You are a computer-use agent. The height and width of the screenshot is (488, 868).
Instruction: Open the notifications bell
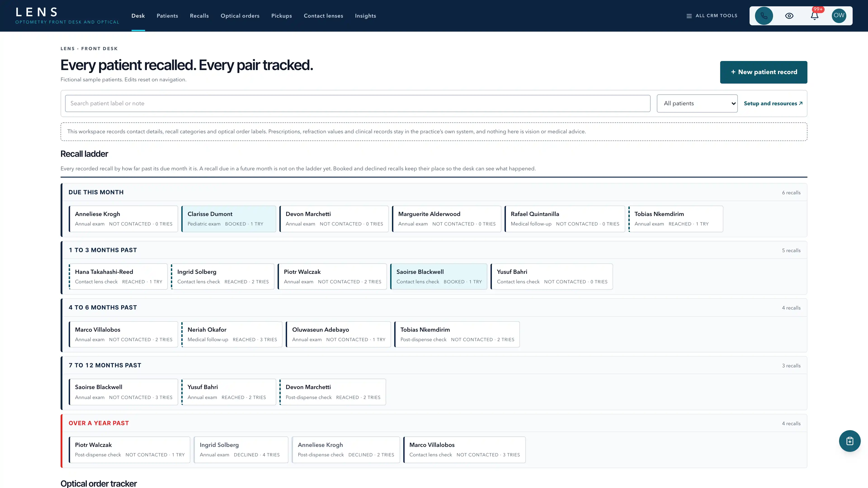coord(814,16)
